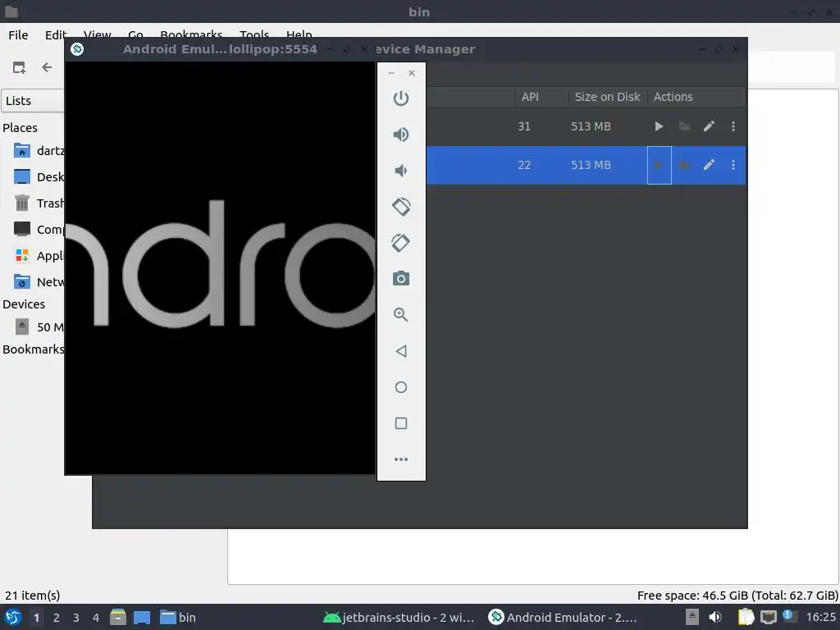Click the new tab icon in file manager toolbar
This screenshot has width=840, height=630.
click(x=19, y=67)
